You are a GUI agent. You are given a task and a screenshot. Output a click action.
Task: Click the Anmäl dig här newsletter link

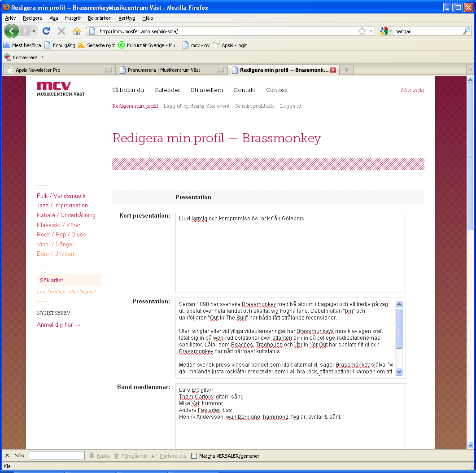58,324
